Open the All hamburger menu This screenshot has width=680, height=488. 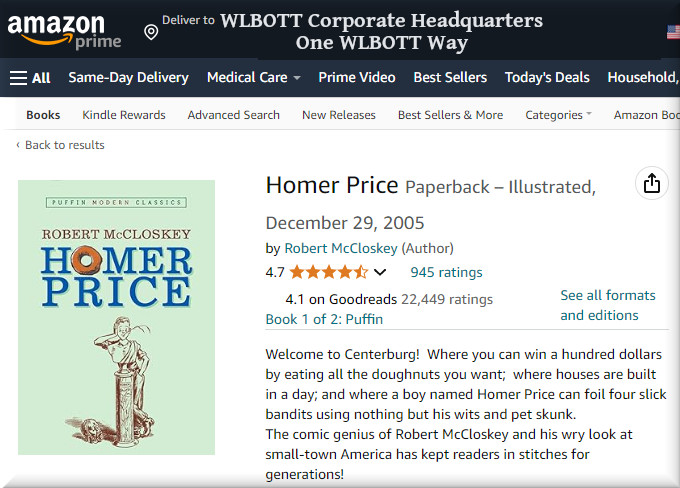point(30,77)
